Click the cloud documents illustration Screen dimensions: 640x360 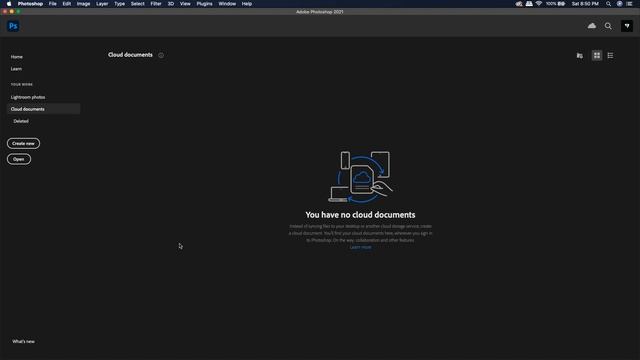click(x=360, y=177)
